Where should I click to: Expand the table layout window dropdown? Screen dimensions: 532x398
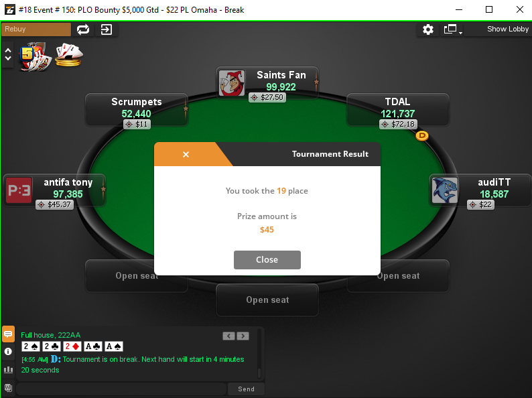pos(453,29)
